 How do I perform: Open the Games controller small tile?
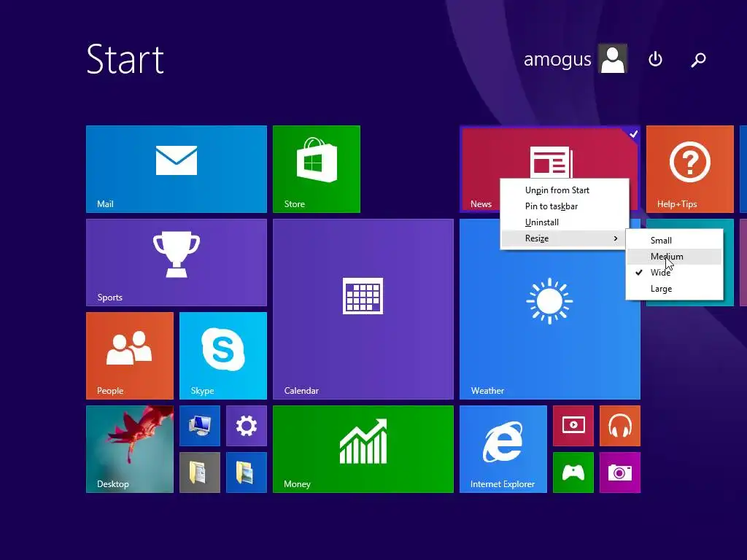[x=573, y=472]
